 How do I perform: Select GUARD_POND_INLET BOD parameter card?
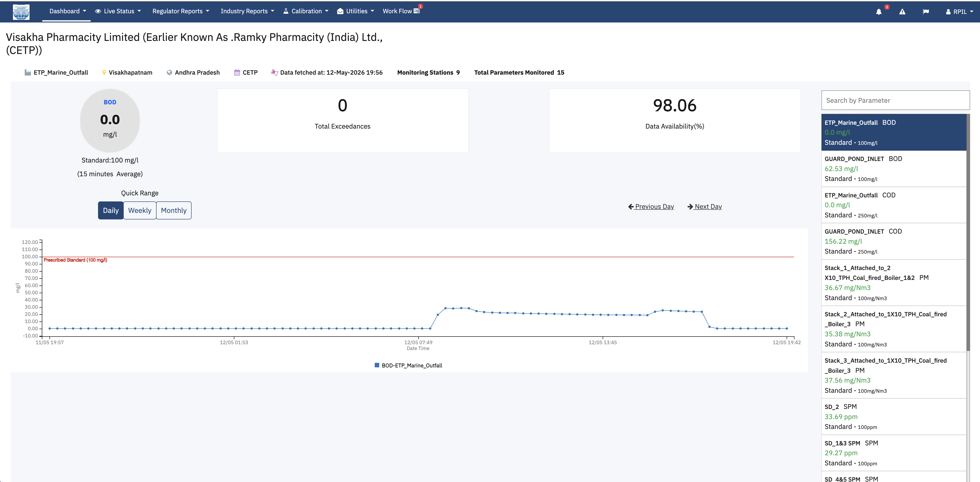coord(894,169)
